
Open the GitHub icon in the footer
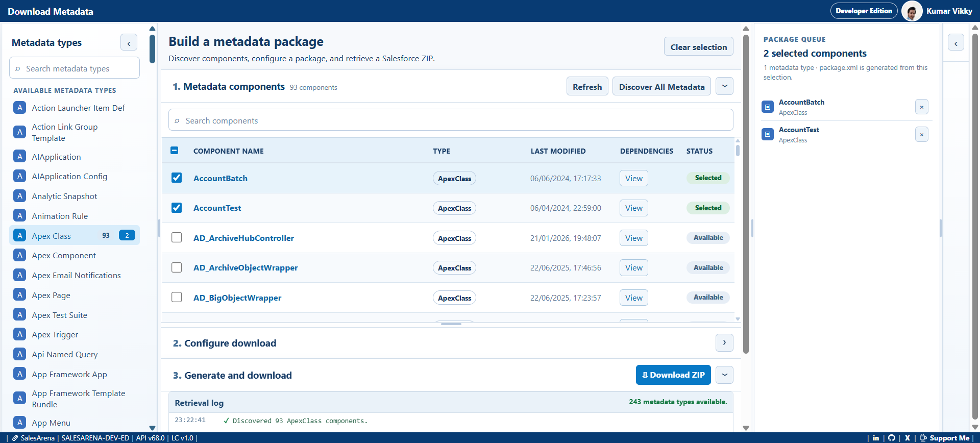click(x=892, y=438)
